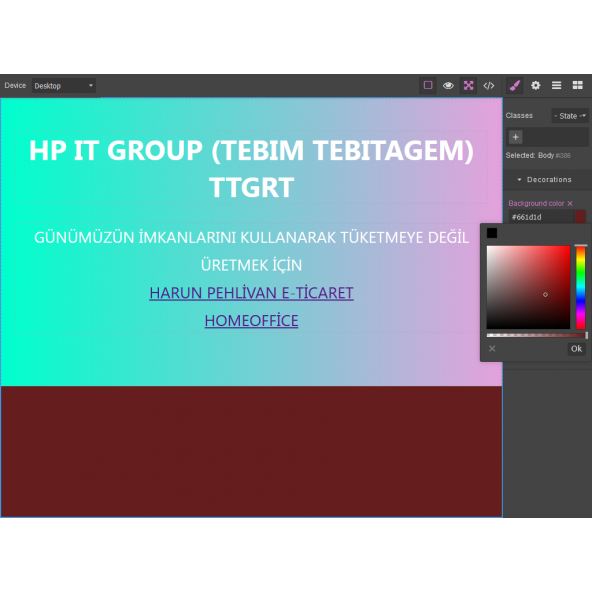Edit the #661d1d color value field
Image resolution: width=592 pixels, height=592 pixels.
point(541,217)
